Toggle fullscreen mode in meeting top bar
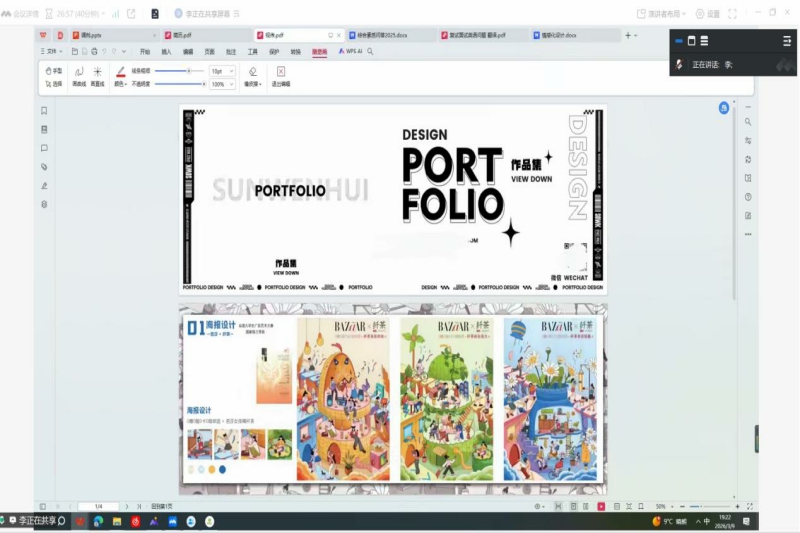800x533 pixels. 733,14
